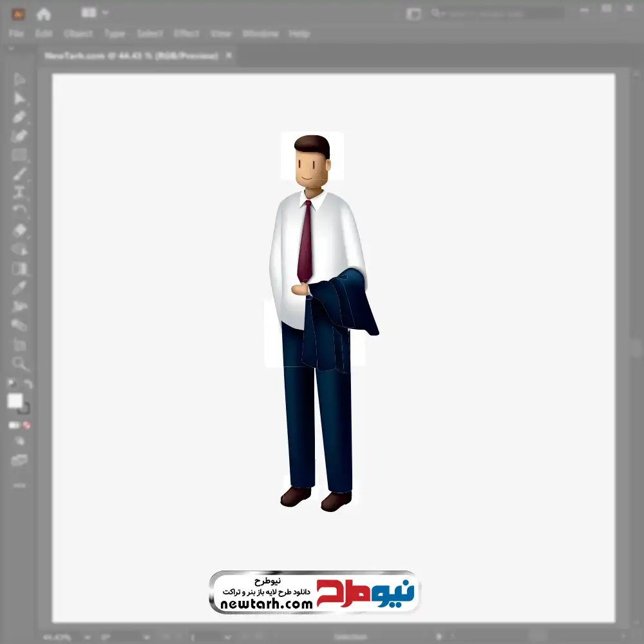
Task: Open the zoom level dropdown in status bar
Action: click(x=87, y=638)
